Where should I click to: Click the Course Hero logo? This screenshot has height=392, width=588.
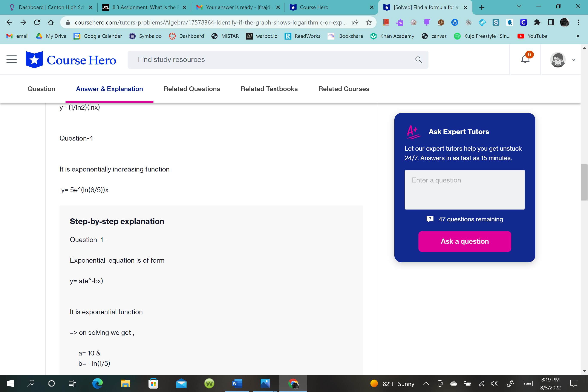click(71, 60)
